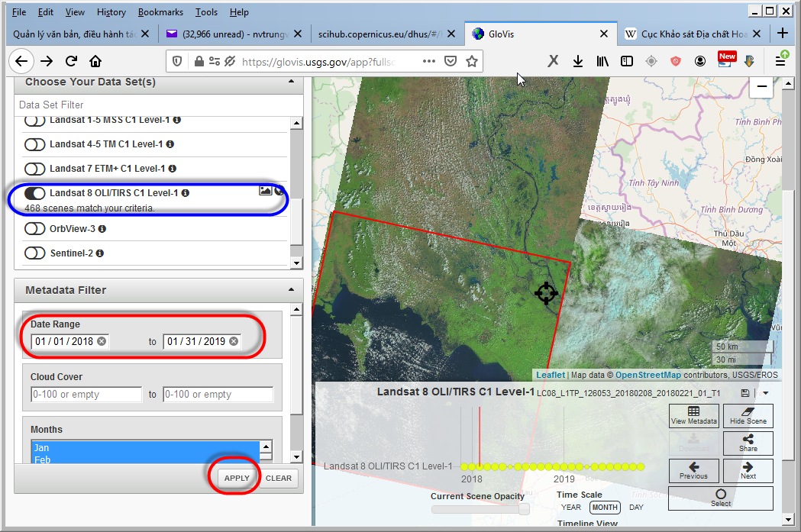Open the Firefox account avatar icon
The image size is (801, 532).
point(700,61)
